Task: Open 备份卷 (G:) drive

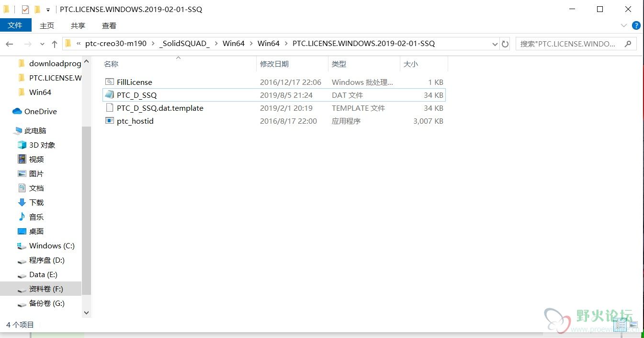Action: click(47, 303)
